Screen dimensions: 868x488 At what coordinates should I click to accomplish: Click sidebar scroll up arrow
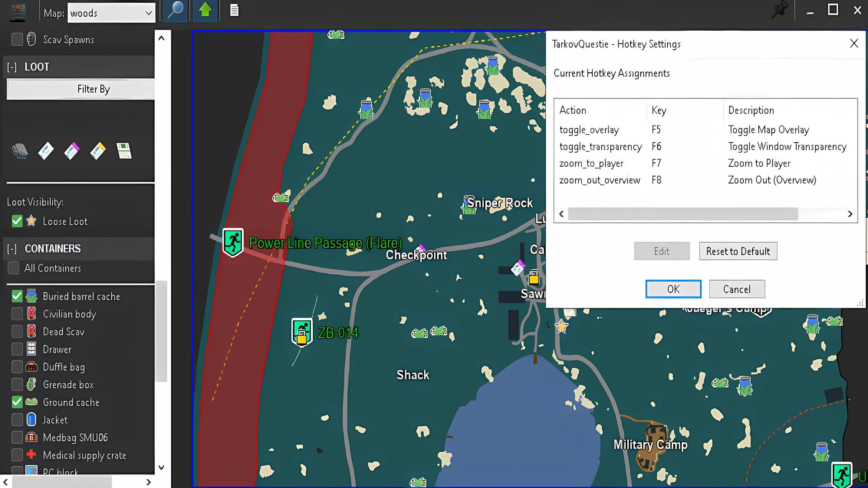point(161,38)
